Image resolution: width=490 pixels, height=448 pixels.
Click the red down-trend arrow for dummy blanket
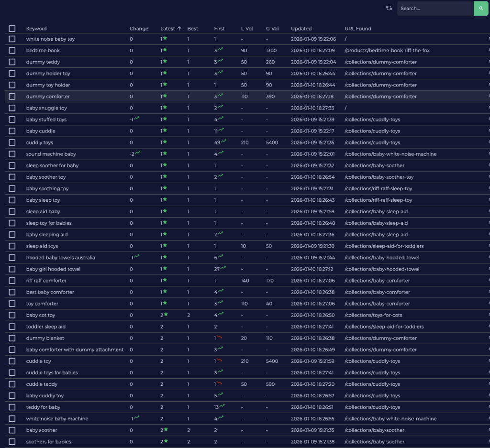tap(220, 337)
